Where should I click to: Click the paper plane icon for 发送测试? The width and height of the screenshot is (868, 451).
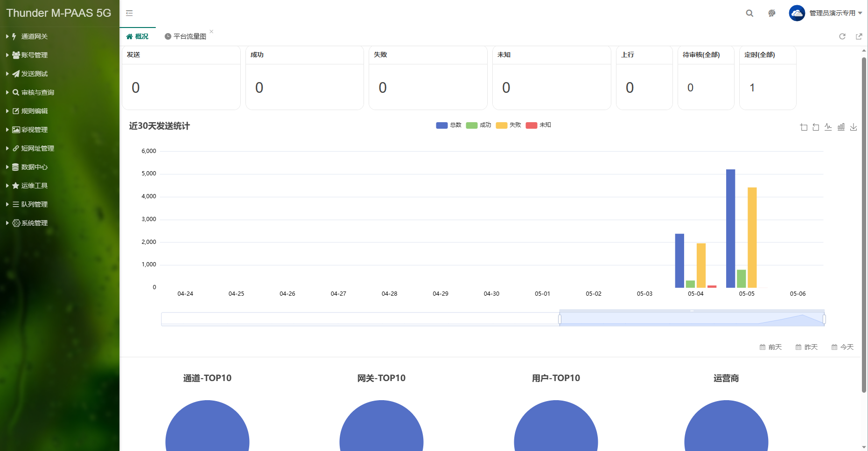(x=16, y=74)
